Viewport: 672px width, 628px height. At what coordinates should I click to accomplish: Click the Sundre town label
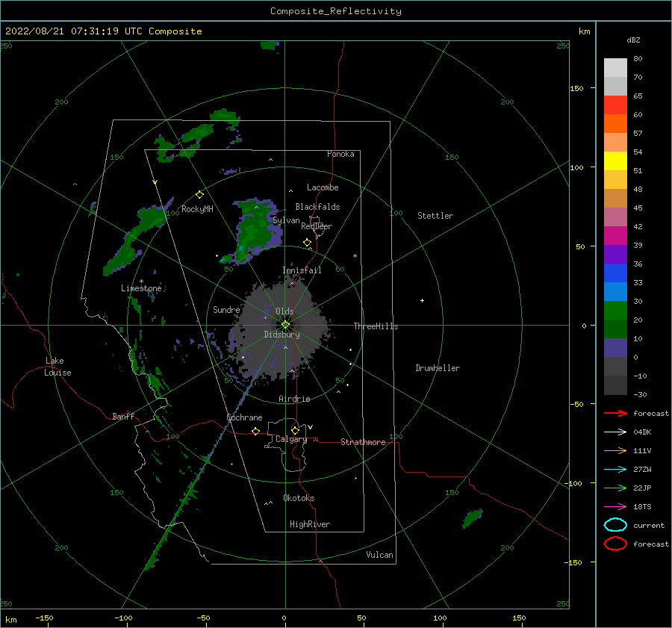tap(226, 309)
